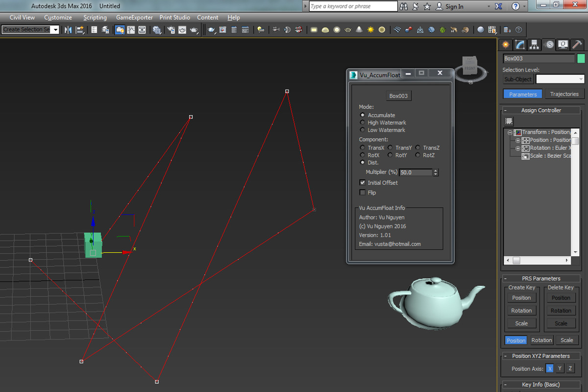The height and width of the screenshot is (392, 588).
Task: Click the Multiplier (%) value field
Action: pos(416,172)
